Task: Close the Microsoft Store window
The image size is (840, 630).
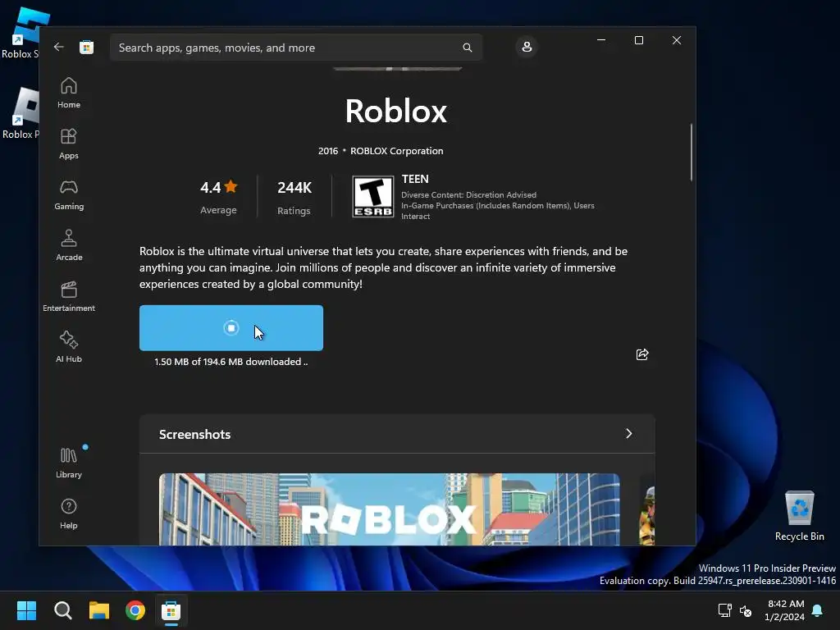Action: click(677, 40)
